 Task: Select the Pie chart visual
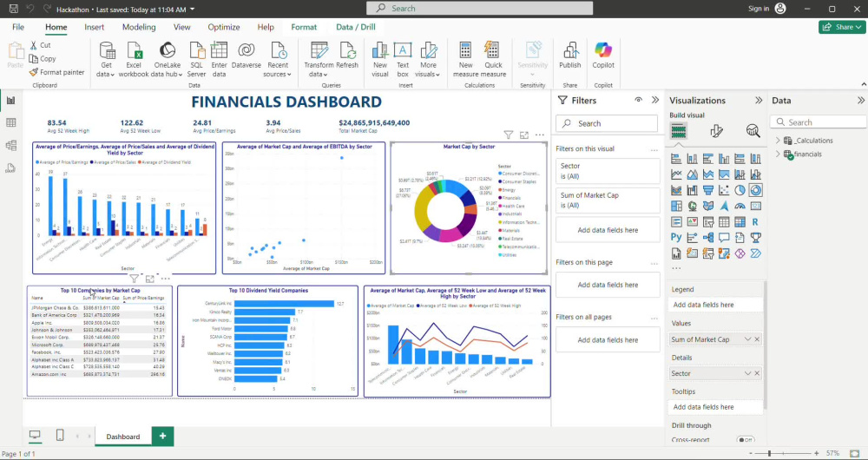pyautogui.click(x=740, y=190)
